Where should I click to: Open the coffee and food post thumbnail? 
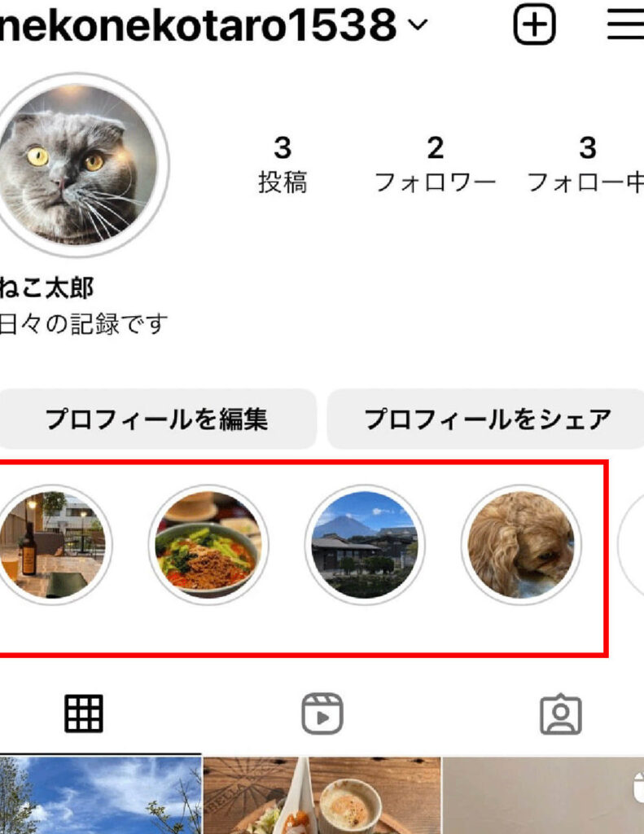(322, 796)
